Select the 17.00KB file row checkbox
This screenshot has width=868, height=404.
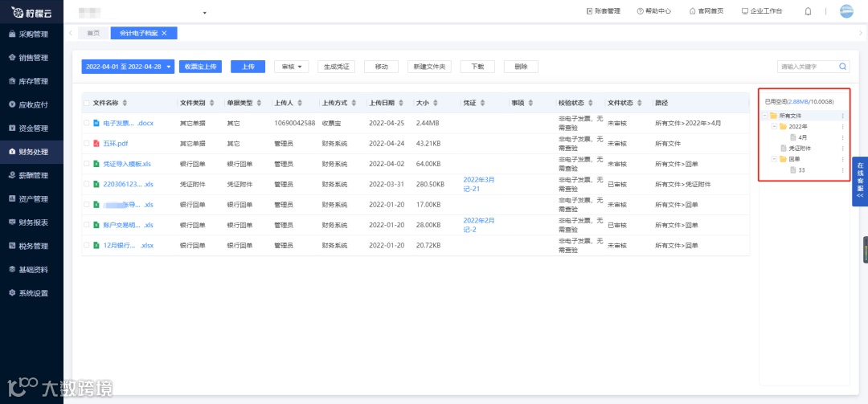point(86,204)
